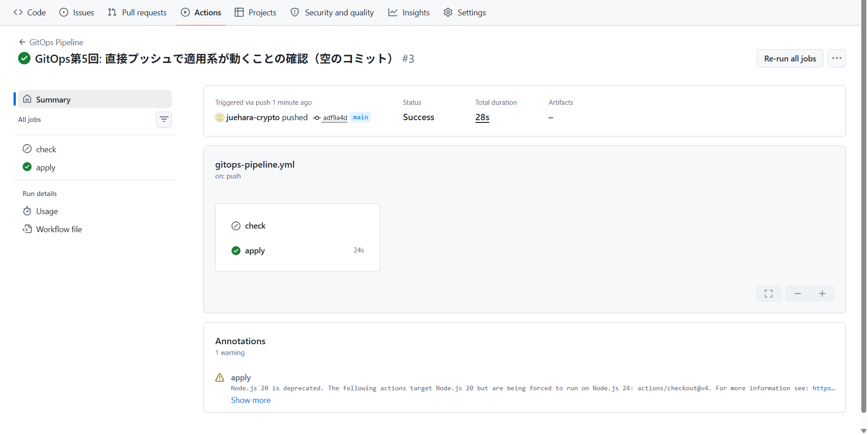This screenshot has width=868, height=435.
Task: Open the three-dot run options menu
Action: [837, 58]
